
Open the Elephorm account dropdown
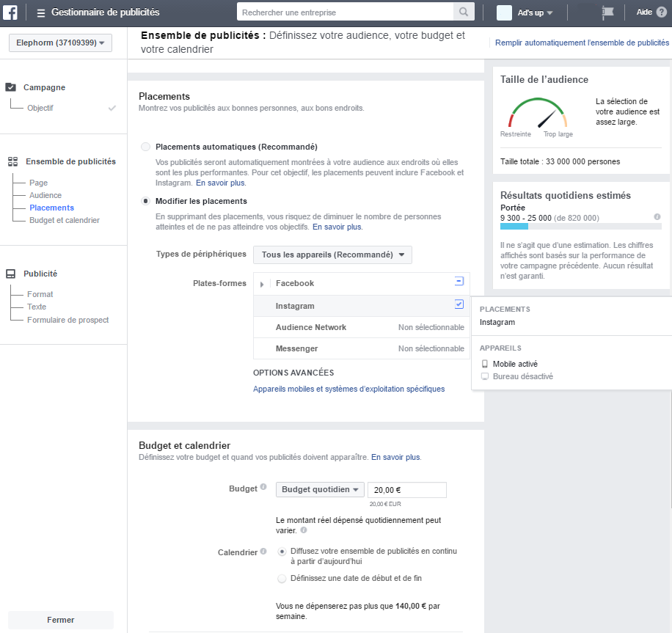coord(60,43)
